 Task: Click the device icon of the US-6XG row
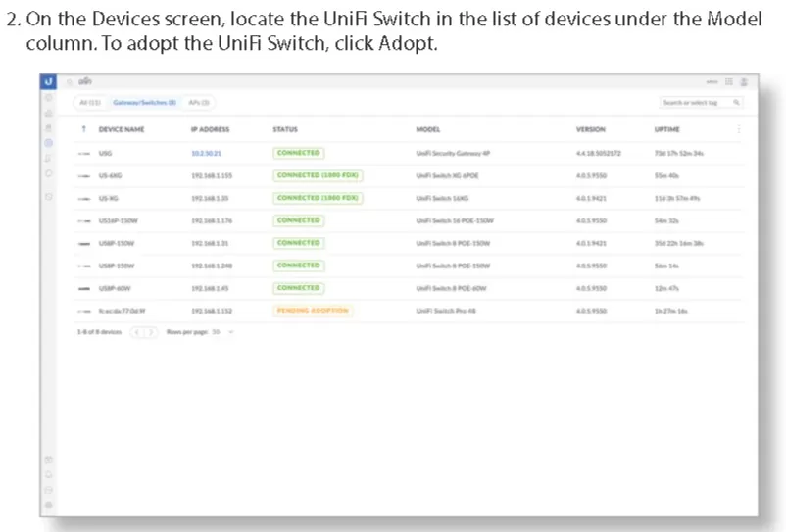point(84,175)
